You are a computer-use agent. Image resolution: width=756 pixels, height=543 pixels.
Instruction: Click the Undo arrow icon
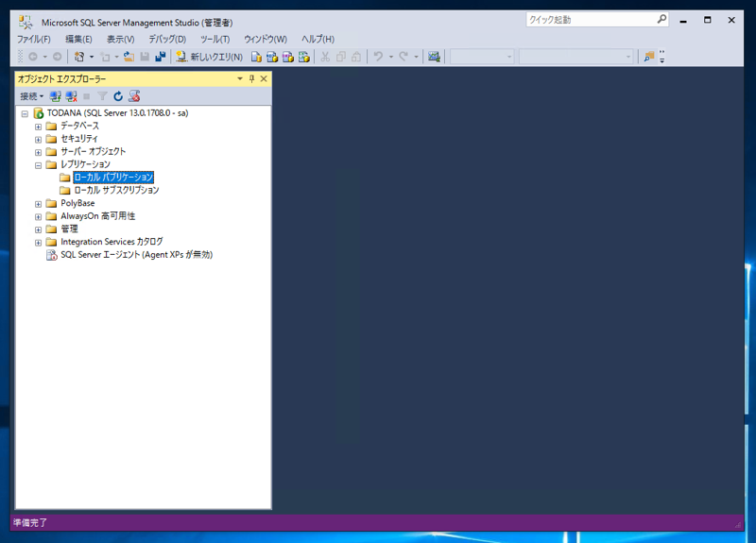point(379,57)
